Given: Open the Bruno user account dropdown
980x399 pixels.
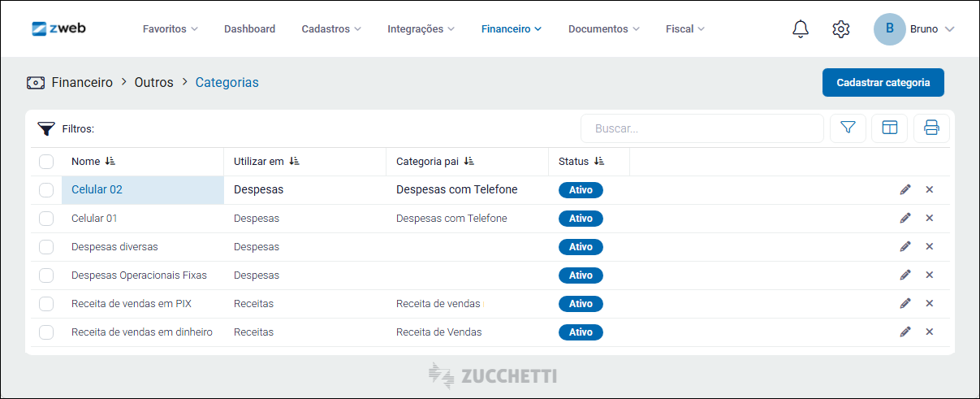Looking at the screenshot, I should point(914,29).
